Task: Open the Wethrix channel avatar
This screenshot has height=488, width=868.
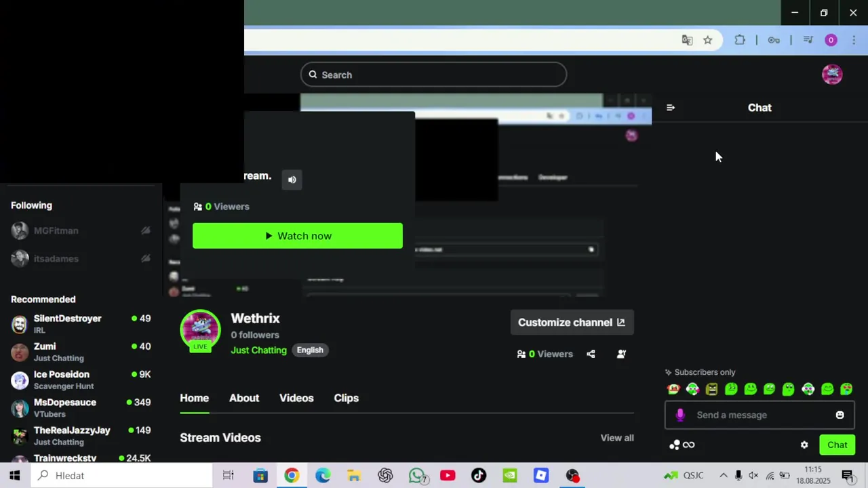Action: [x=200, y=330]
